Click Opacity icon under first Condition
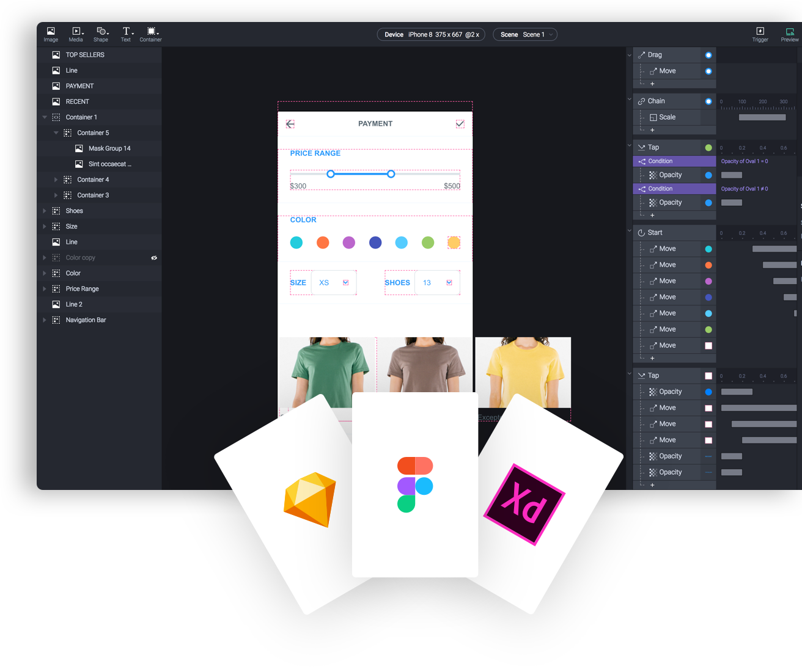 pyautogui.click(x=653, y=175)
